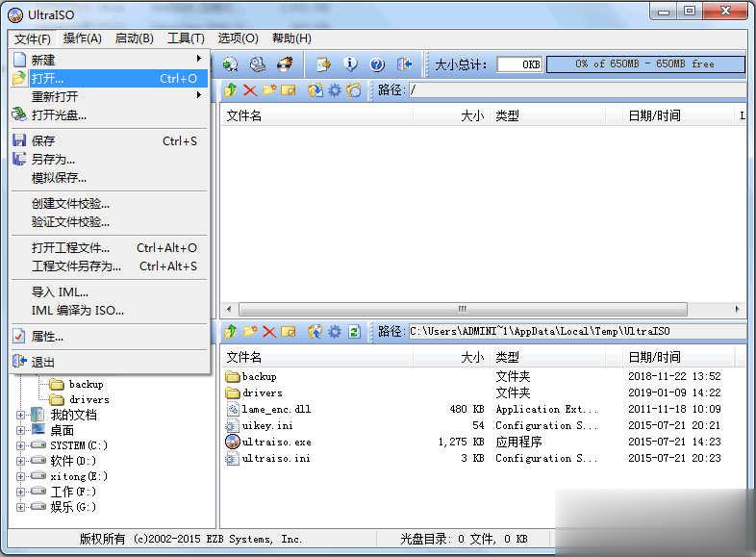Image resolution: width=756 pixels, height=557 pixels.
Task: Open the 工具(T) menu
Action: click(186, 38)
